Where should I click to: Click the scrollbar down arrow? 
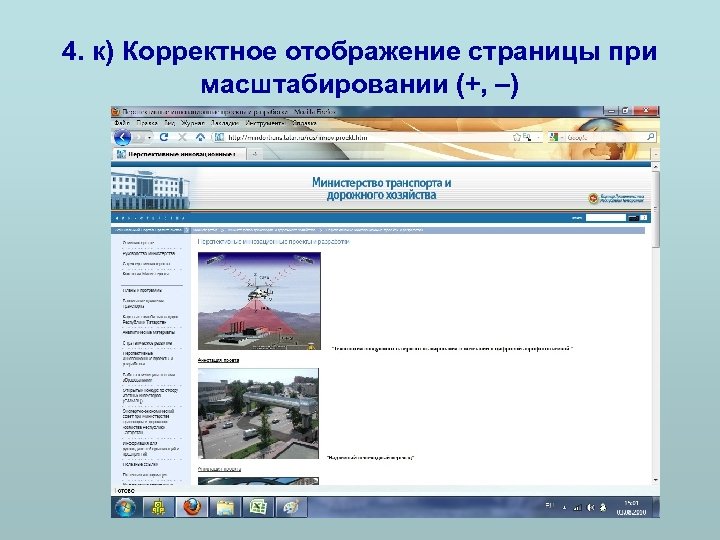coord(656,480)
